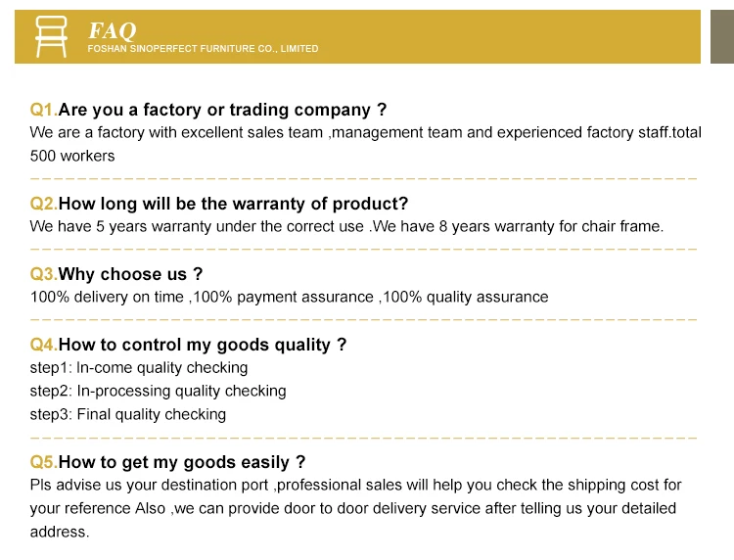
Task: Expand the product warranty question
Action: pyautogui.click(x=233, y=204)
